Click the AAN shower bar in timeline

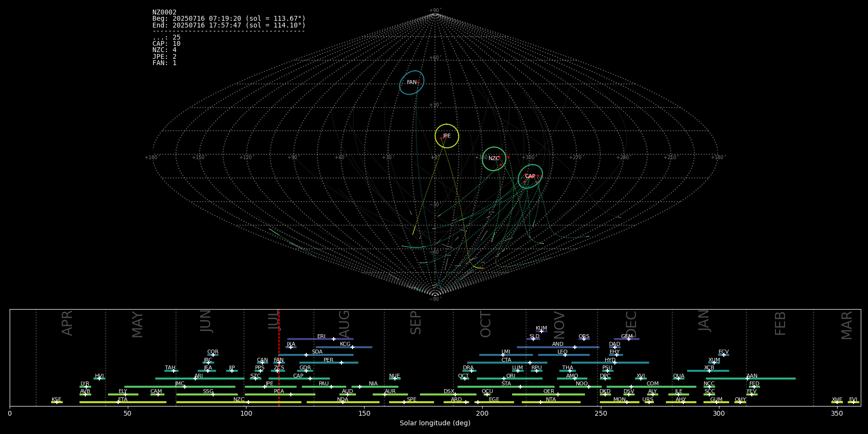751,379
